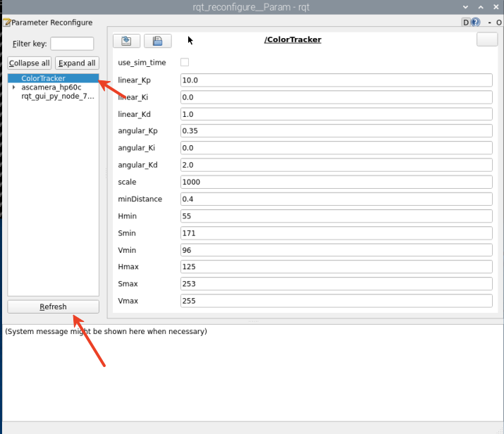Click the save parameters to file icon
The width and height of the screenshot is (504, 434).
click(157, 41)
